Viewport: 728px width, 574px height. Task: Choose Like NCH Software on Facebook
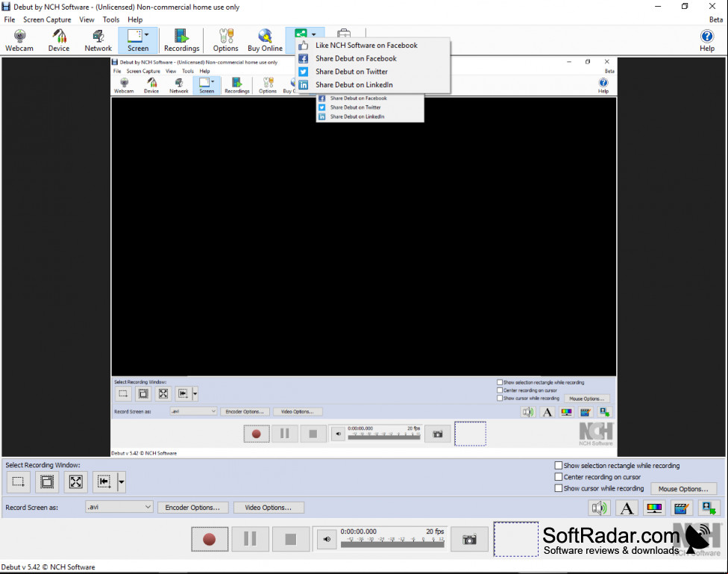click(x=373, y=45)
